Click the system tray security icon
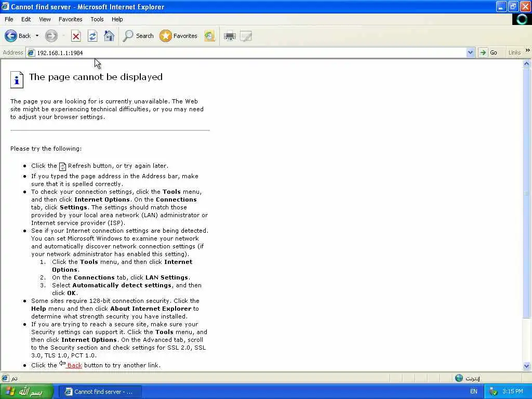This screenshot has width=532, height=399. pos(494,392)
